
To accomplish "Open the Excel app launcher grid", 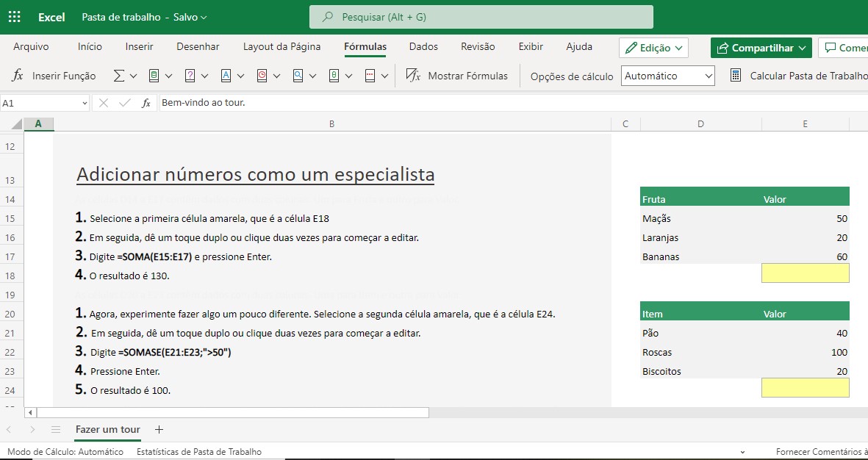I will tap(14, 17).
